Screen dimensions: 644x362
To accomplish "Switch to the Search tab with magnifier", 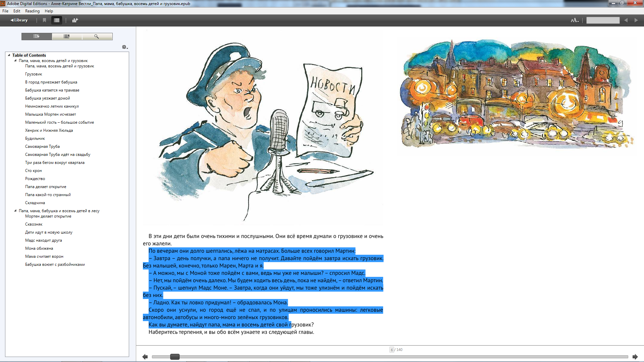I will point(97,37).
